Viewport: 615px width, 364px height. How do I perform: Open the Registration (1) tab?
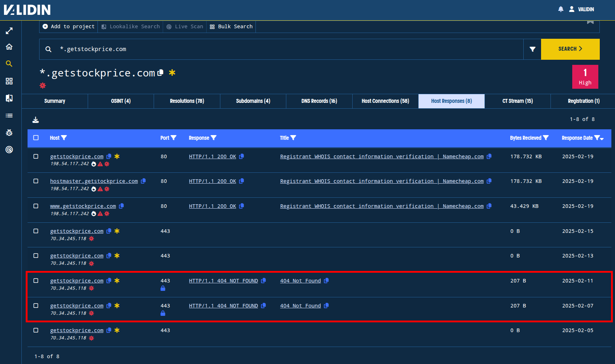click(583, 101)
